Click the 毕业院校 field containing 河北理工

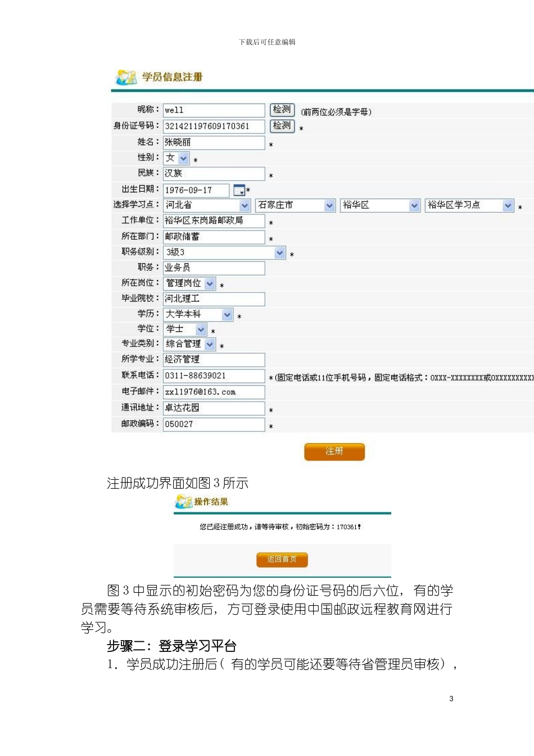214,299
